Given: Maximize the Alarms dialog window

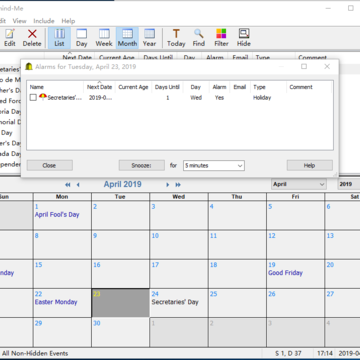Looking at the screenshot, I should [x=304, y=66].
